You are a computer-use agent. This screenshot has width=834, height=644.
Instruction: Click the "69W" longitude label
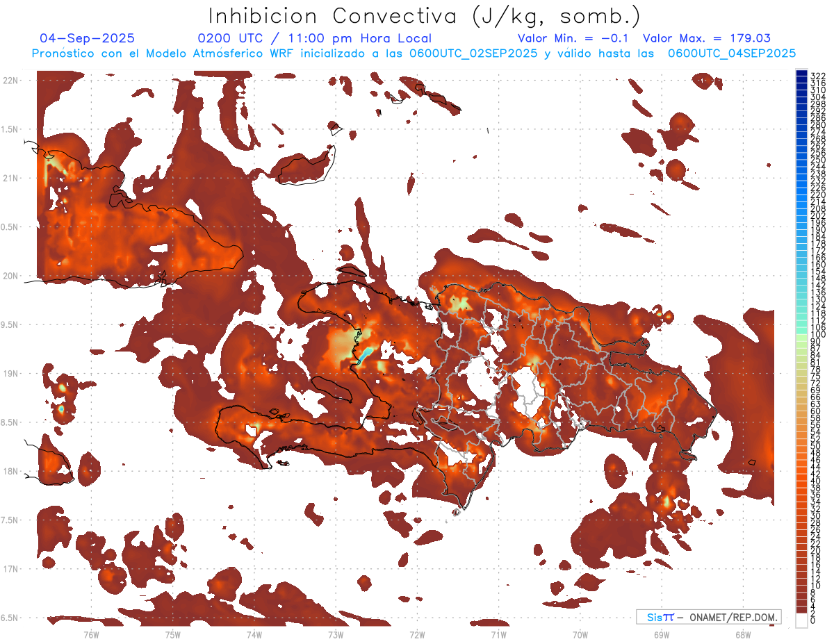(x=662, y=634)
